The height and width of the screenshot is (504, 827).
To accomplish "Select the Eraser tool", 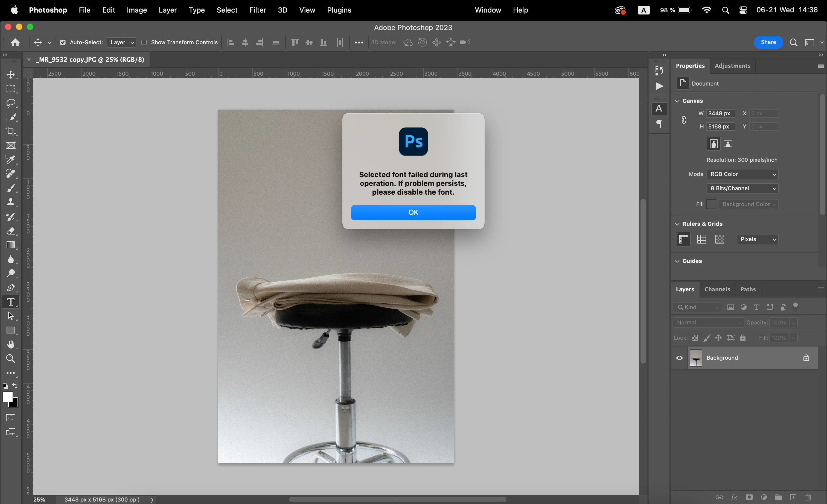I will [x=11, y=231].
